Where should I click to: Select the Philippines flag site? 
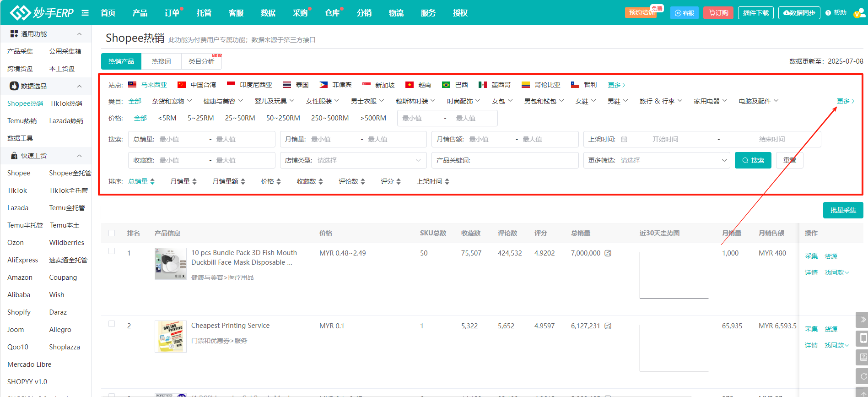point(323,85)
